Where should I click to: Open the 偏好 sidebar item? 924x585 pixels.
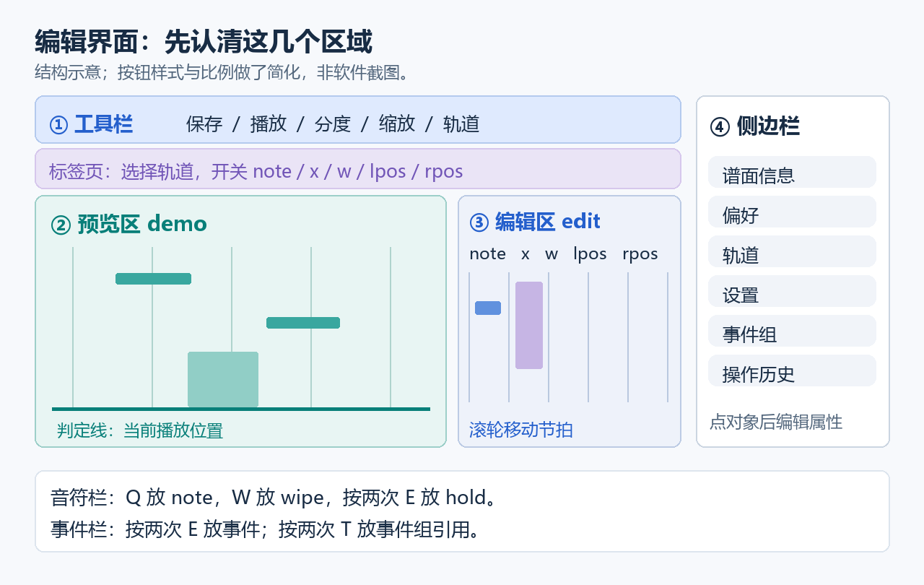pyautogui.click(x=792, y=212)
